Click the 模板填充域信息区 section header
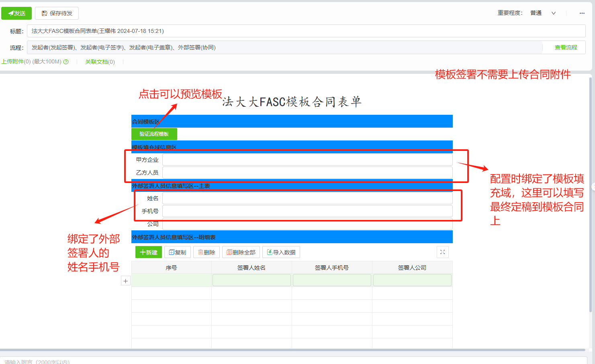This screenshot has height=364, width=595. pos(292,147)
